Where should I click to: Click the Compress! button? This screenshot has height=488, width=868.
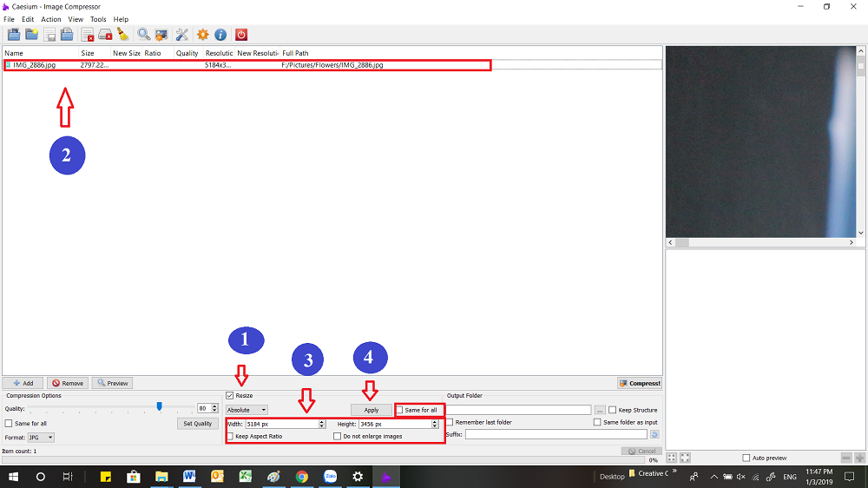click(640, 383)
